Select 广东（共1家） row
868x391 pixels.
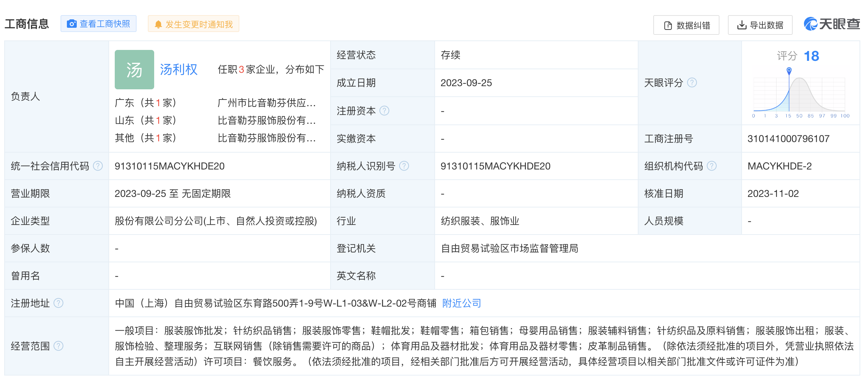tap(146, 103)
